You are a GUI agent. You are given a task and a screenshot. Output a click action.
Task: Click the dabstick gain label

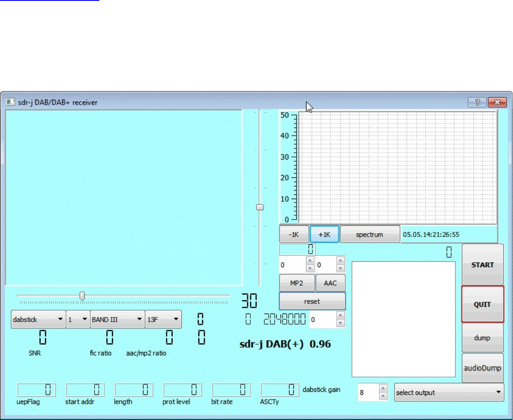[x=321, y=389]
